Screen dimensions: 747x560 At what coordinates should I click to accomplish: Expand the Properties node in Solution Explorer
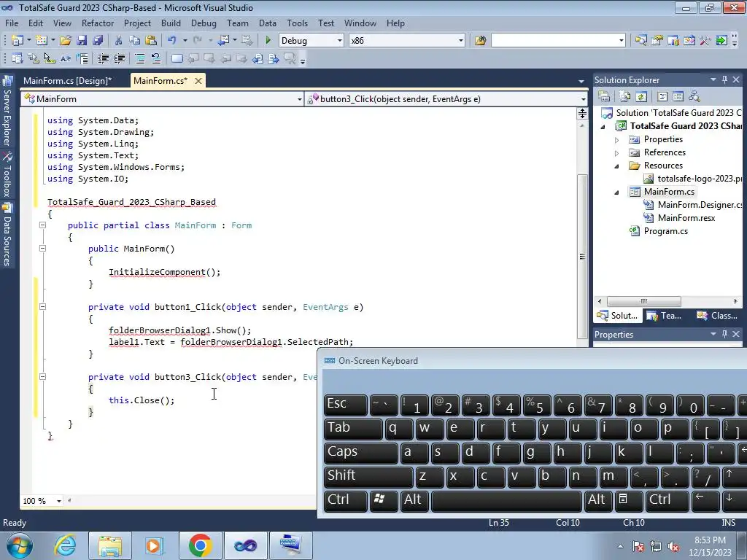click(616, 139)
